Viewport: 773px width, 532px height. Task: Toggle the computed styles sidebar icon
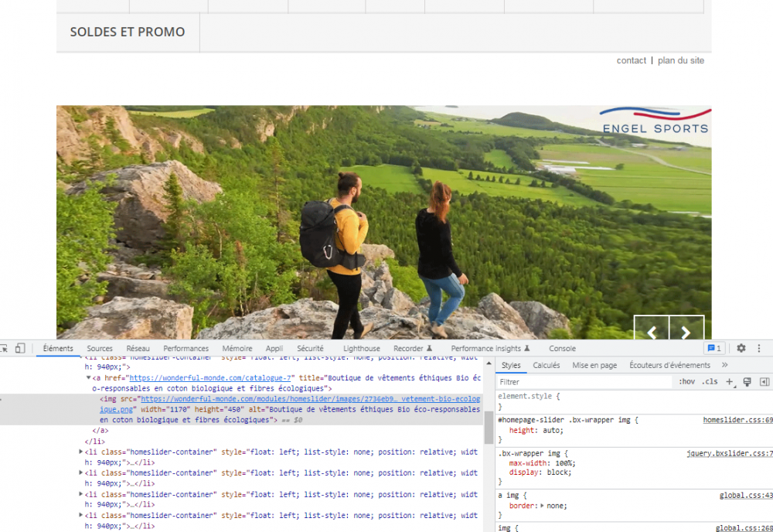(x=764, y=382)
